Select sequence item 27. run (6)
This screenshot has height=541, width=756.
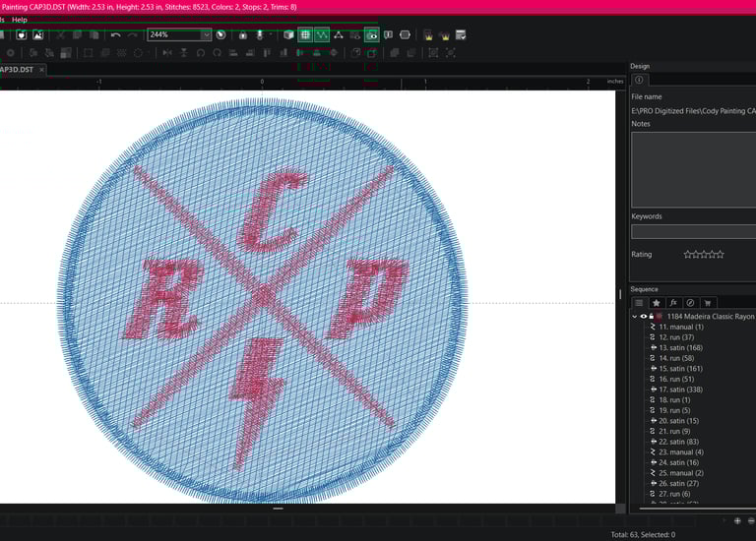coord(674,494)
